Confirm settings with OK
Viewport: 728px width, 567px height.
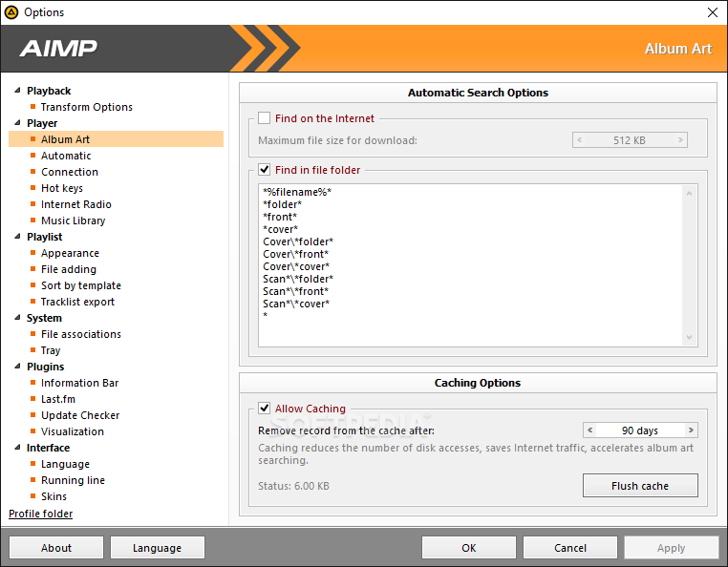[468, 548]
